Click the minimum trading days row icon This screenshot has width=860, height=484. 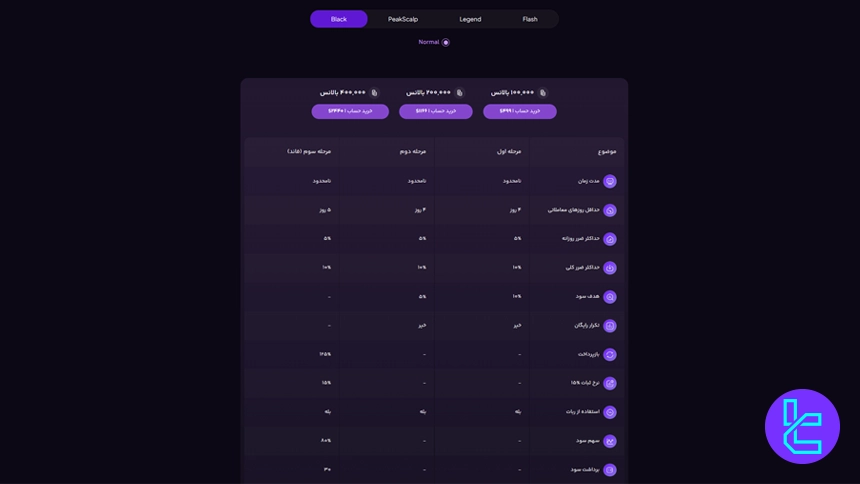point(610,210)
